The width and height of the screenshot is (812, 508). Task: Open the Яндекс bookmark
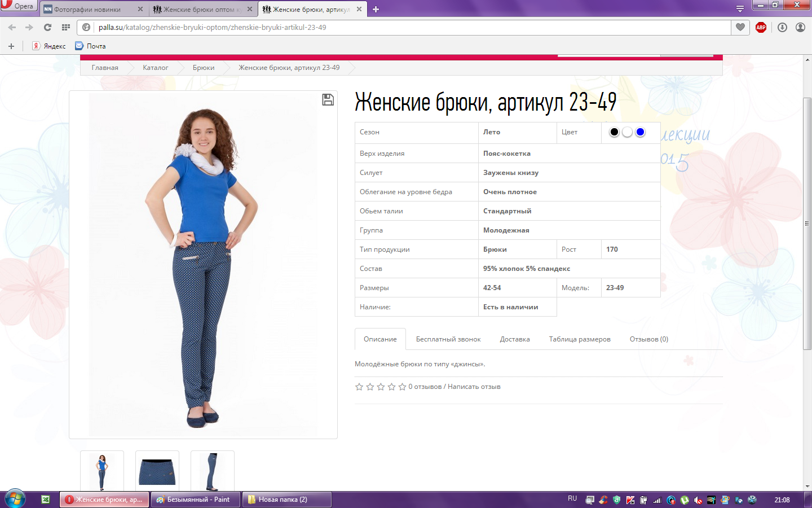(49, 46)
